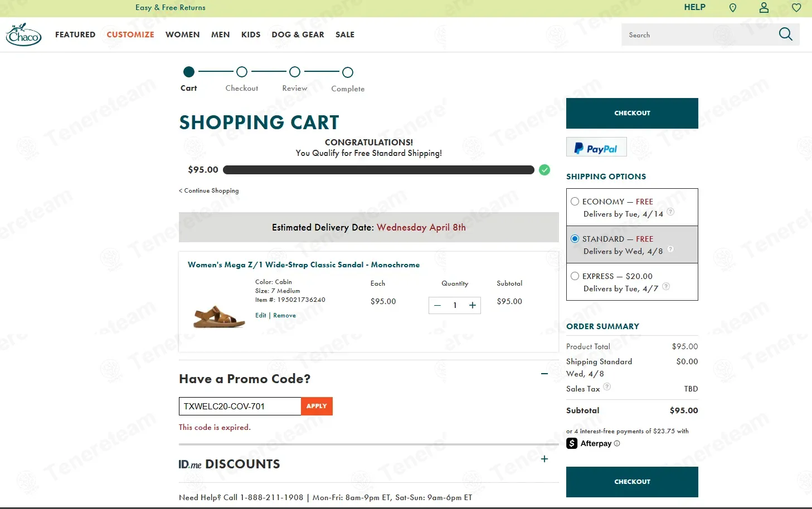This screenshot has width=812, height=509.
Task: Click Continue Shopping link
Action: (209, 190)
